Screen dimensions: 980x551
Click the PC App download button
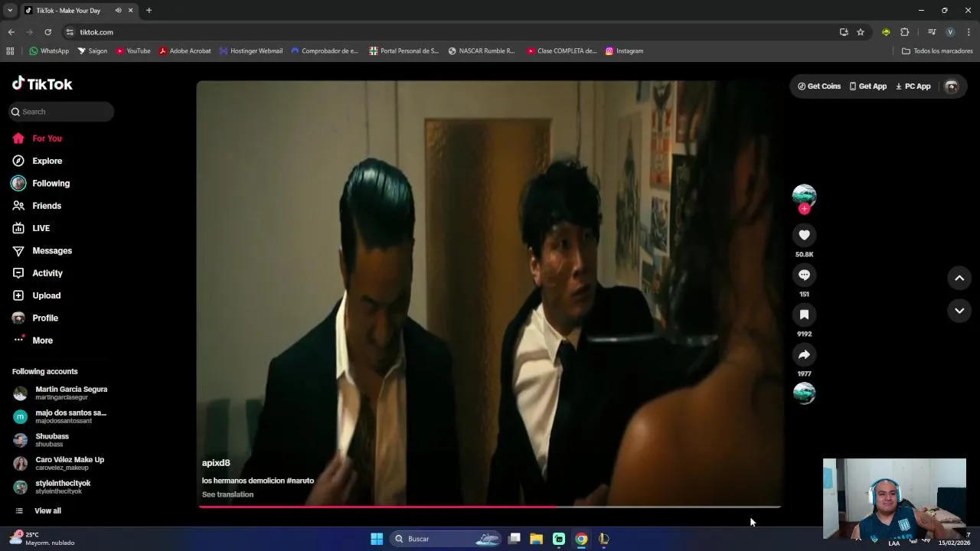point(913,86)
